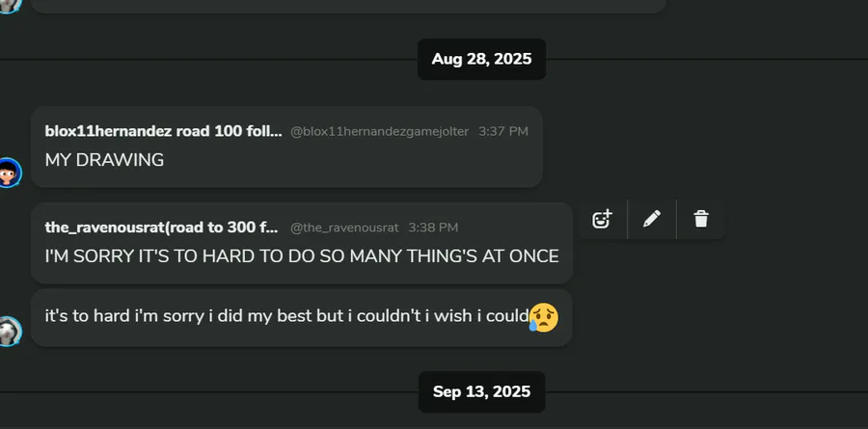The image size is (868, 429).
Task: Click the crying emoji in the last message
Action: tap(544, 317)
